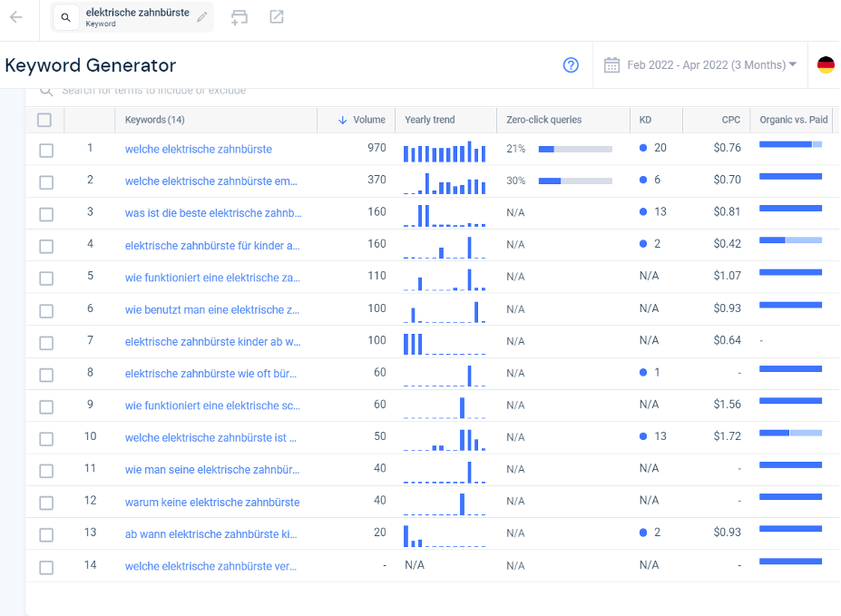Click the search magnifier icon beside keyword
The image size is (841, 616).
[65, 17]
